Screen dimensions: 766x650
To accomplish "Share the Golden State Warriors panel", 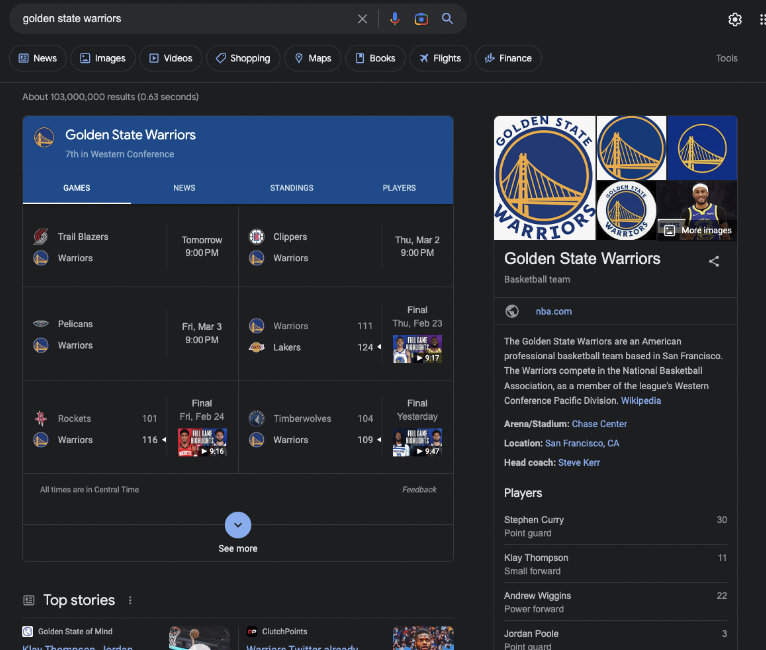I will point(714,261).
